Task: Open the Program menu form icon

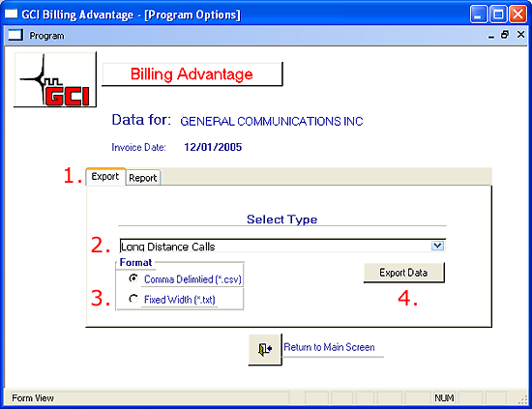Action: pos(15,35)
